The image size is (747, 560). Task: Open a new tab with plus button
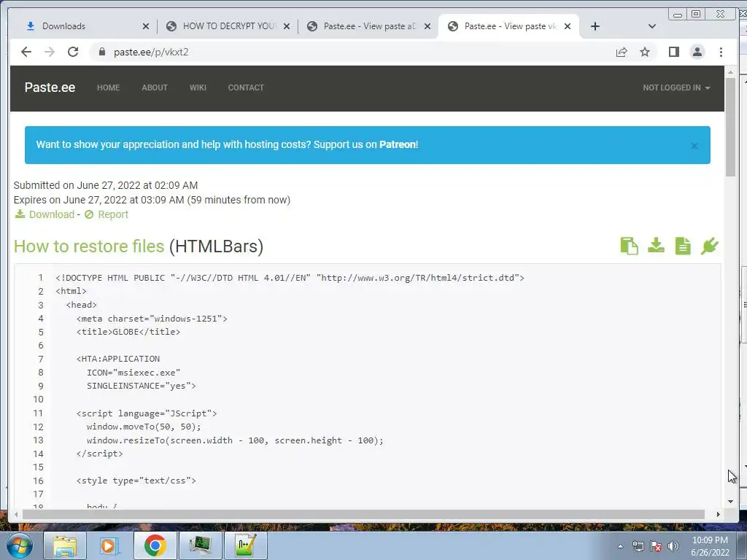pyautogui.click(x=595, y=26)
